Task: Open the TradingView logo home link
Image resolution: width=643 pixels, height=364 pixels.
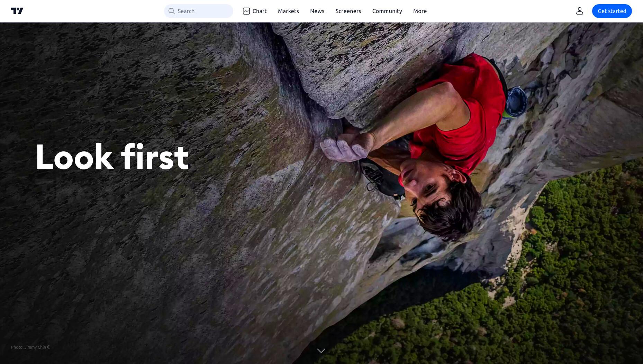Action: pyautogui.click(x=17, y=11)
